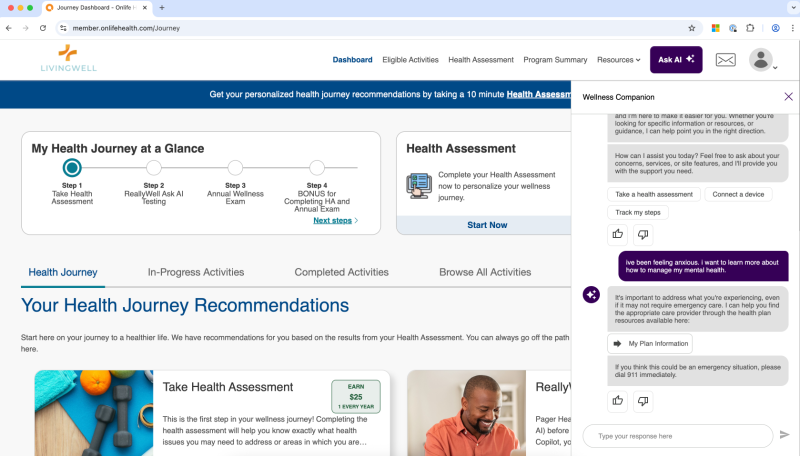Click the browser address bar URL
800x456 pixels.
tap(126, 28)
